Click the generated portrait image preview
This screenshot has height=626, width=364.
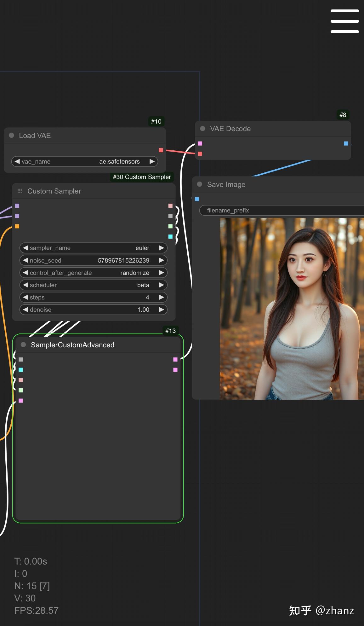tap(292, 309)
